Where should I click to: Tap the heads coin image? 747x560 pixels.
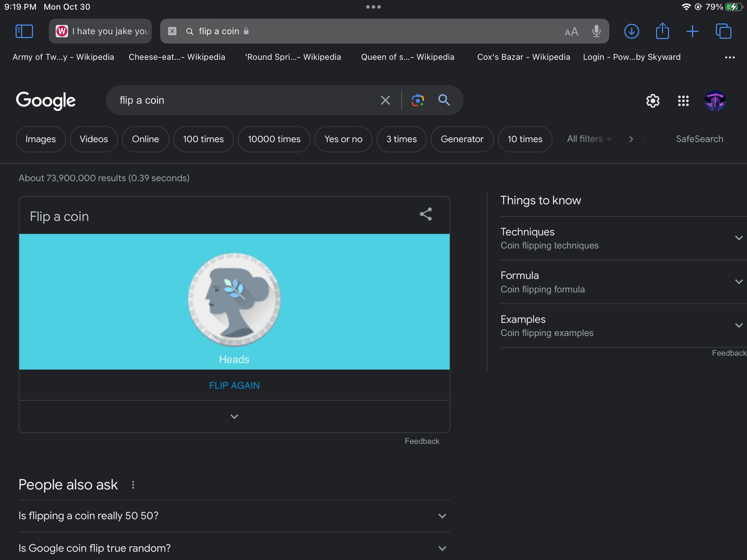pyautogui.click(x=234, y=299)
